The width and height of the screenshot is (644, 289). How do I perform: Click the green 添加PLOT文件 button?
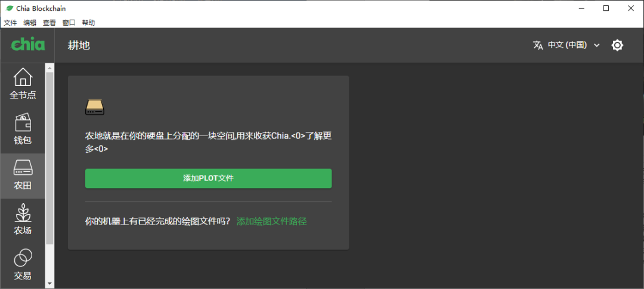pos(208,179)
